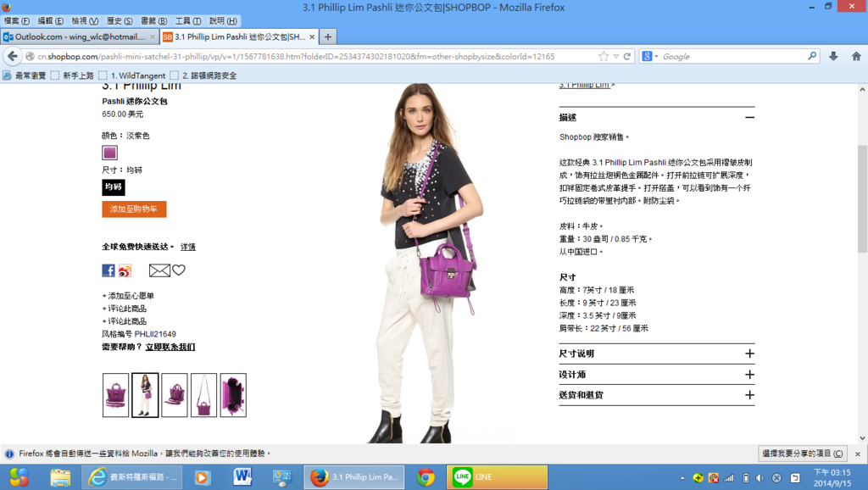Open new tab plus button

(328, 36)
